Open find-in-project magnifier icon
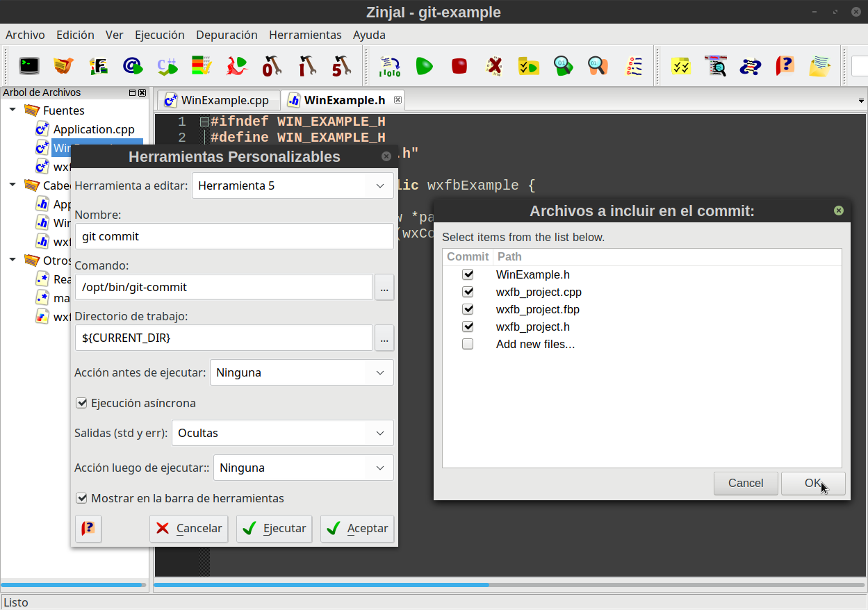This screenshot has width=868, height=610. point(715,66)
